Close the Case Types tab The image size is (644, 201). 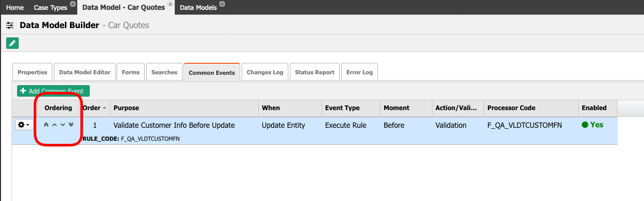point(73,4)
